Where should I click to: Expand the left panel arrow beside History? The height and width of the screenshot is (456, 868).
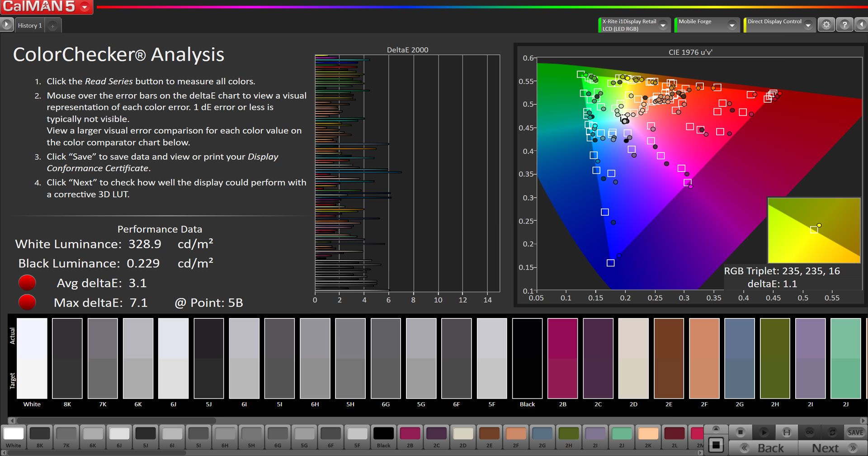(6, 25)
